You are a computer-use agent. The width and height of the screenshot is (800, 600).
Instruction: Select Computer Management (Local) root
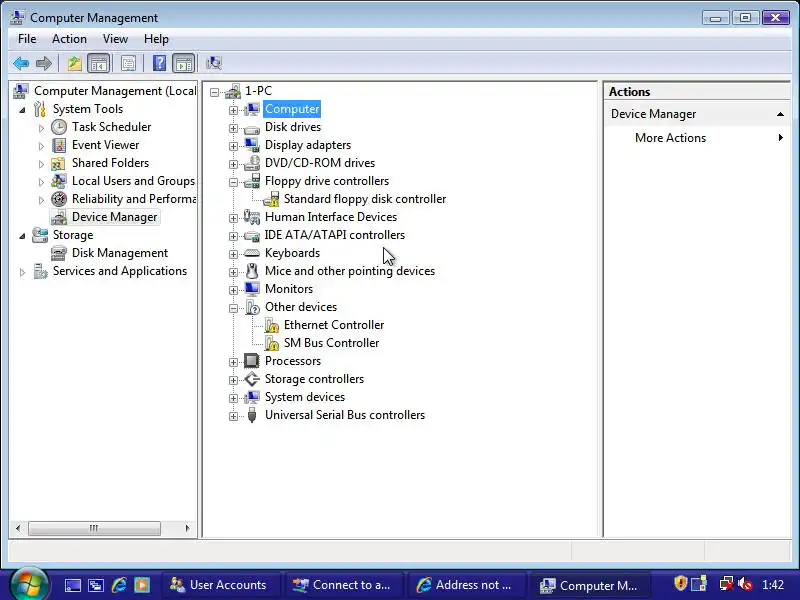[115, 91]
